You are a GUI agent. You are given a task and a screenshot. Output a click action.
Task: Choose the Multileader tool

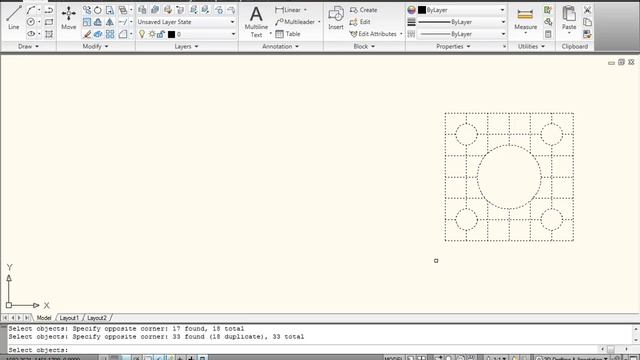pyautogui.click(x=295, y=22)
